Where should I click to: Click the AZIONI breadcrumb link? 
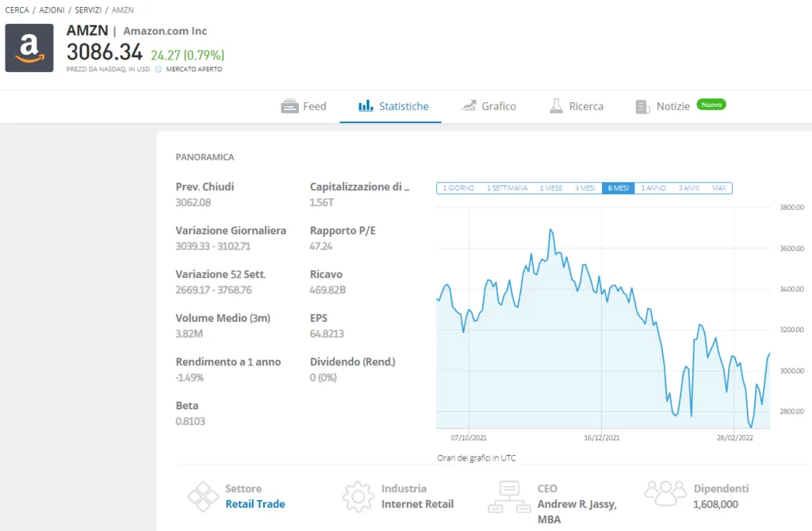pyautogui.click(x=52, y=10)
